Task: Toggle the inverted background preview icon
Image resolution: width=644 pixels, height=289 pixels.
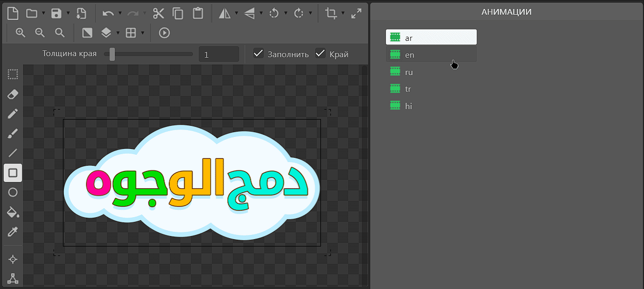Action: 87,33
